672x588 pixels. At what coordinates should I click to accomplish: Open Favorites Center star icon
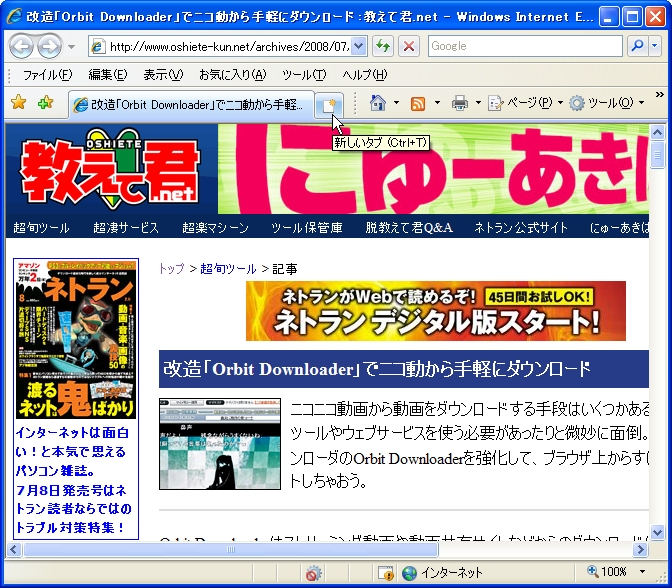point(18,103)
